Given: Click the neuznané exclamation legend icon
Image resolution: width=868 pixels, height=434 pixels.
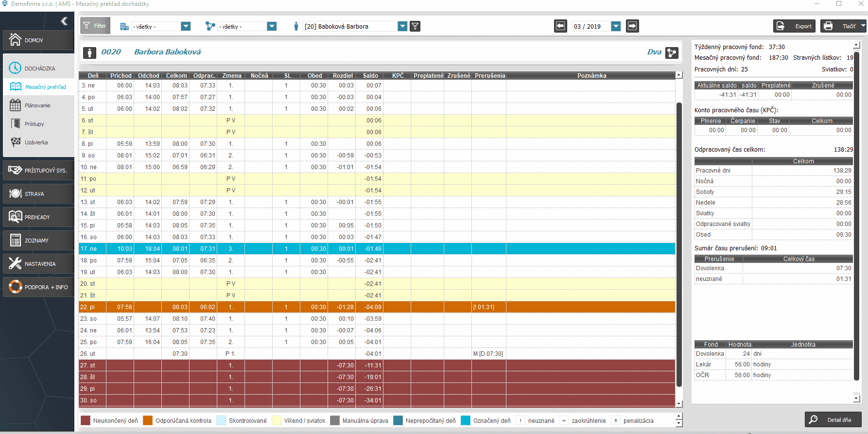Looking at the screenshot, I should (521, 420).
